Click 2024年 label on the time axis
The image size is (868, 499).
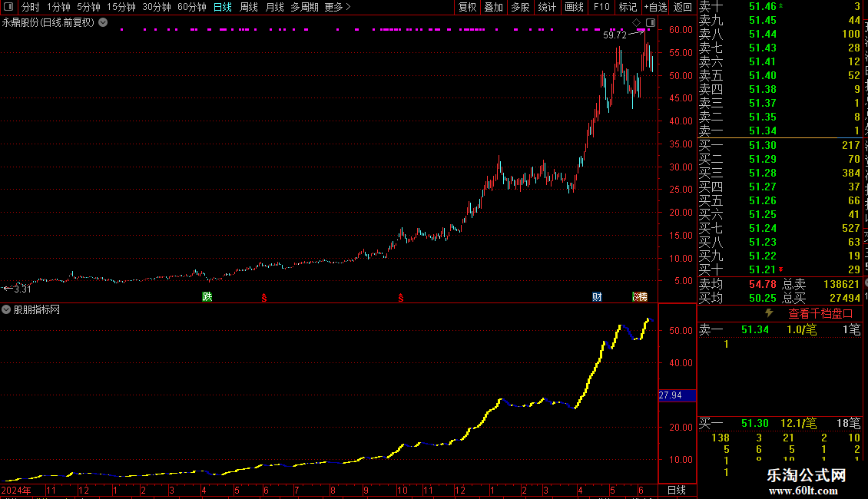tap(16, 490)
